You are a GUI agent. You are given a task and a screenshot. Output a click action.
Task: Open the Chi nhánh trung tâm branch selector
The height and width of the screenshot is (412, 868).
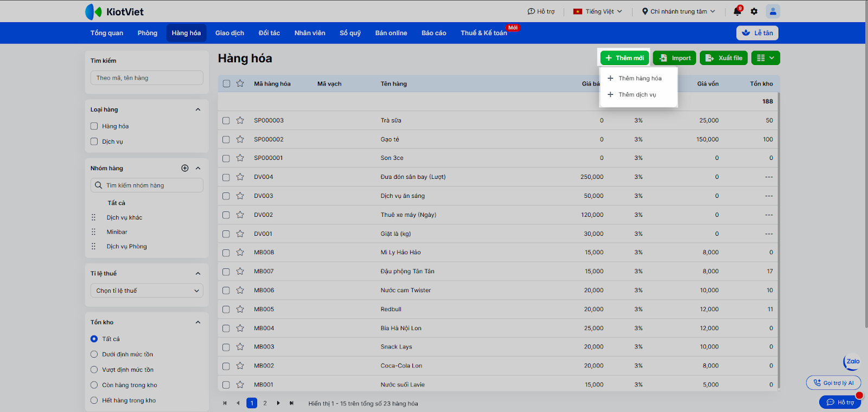[679, 11]
